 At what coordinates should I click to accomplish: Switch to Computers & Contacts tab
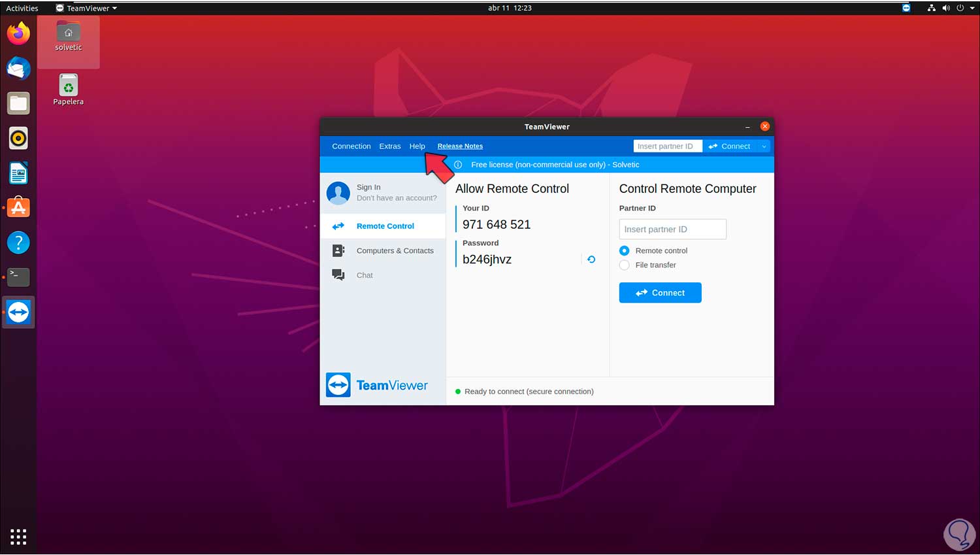[383, 250]
